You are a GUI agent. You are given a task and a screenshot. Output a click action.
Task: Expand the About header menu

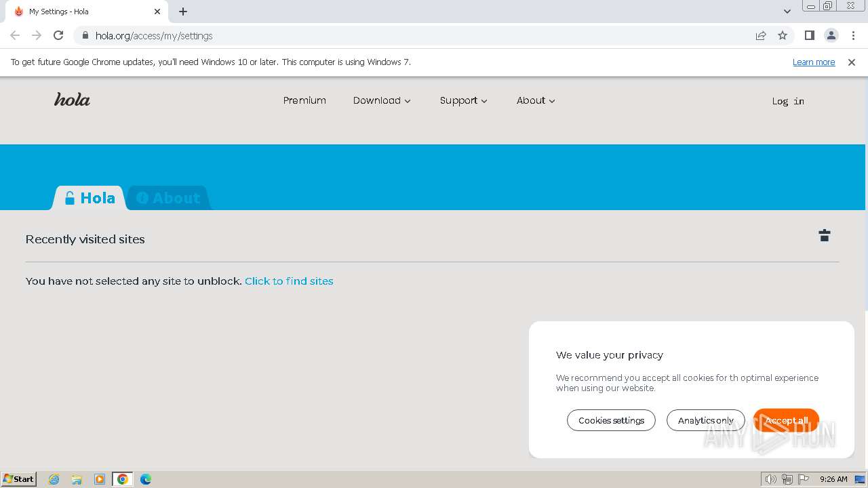[x=536, y=100]
